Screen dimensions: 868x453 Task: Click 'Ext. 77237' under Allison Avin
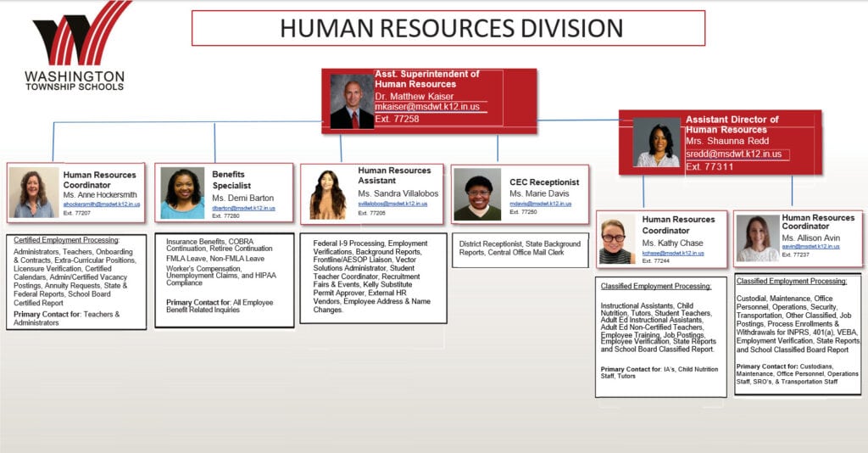(795, 254)
